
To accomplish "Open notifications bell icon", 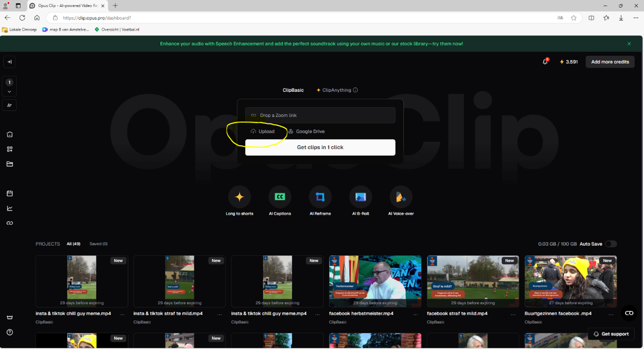I will tap(545, 62).
